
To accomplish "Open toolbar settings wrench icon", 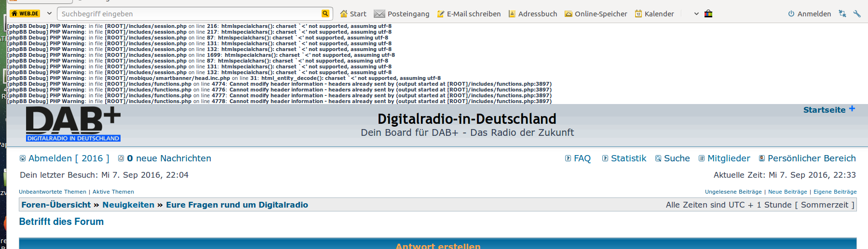I will click(x=857, y=13).
